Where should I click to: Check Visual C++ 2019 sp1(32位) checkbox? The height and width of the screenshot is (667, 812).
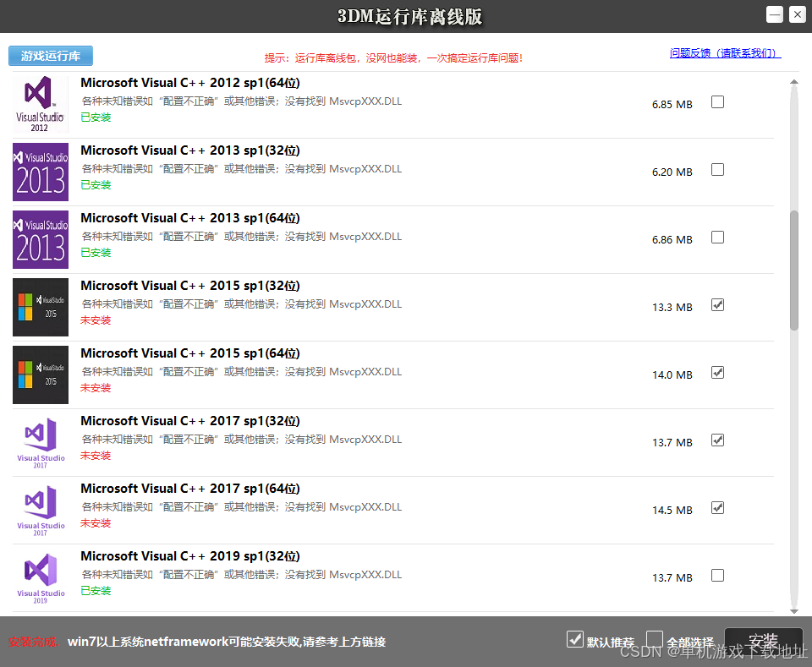[717, 576]
